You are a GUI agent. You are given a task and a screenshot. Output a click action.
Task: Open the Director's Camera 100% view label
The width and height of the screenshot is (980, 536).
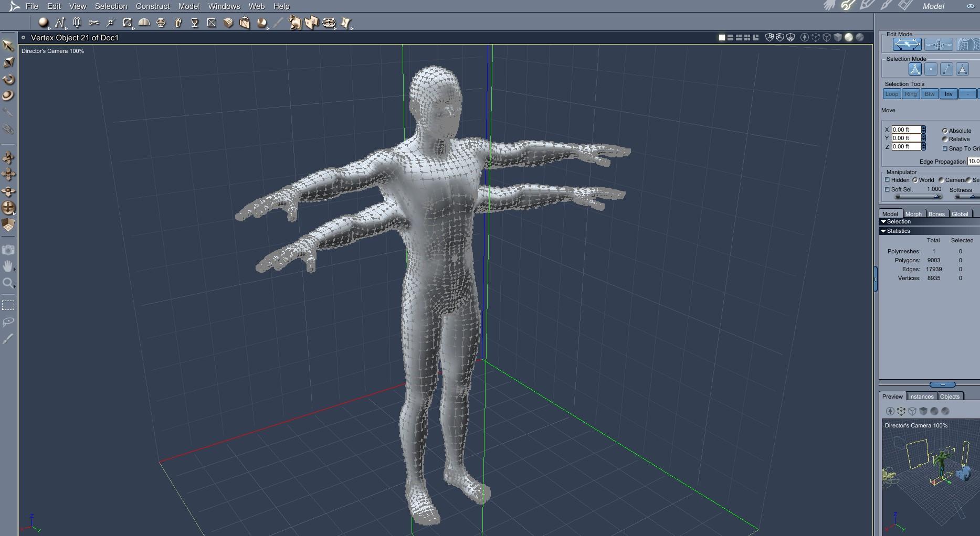click(52, 51)
